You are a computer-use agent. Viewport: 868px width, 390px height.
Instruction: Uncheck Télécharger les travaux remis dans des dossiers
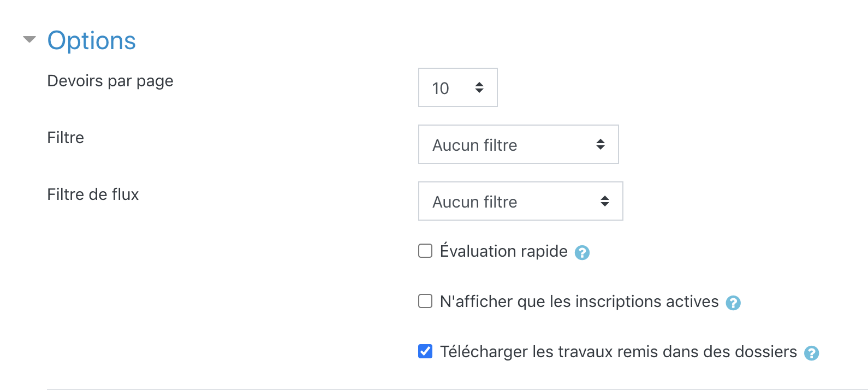pyautogui.click(x=425, y=351)
